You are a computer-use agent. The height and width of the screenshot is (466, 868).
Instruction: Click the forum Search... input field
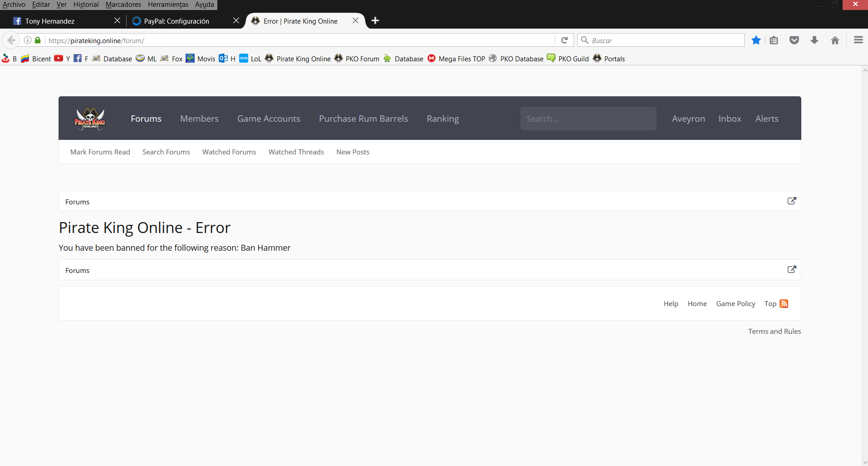coord(588,119)
